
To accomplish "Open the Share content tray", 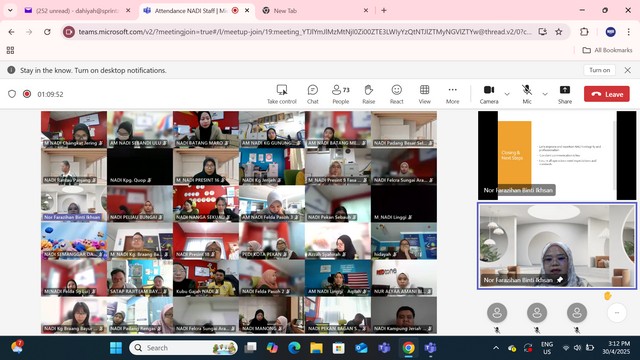I will (565, 94).
